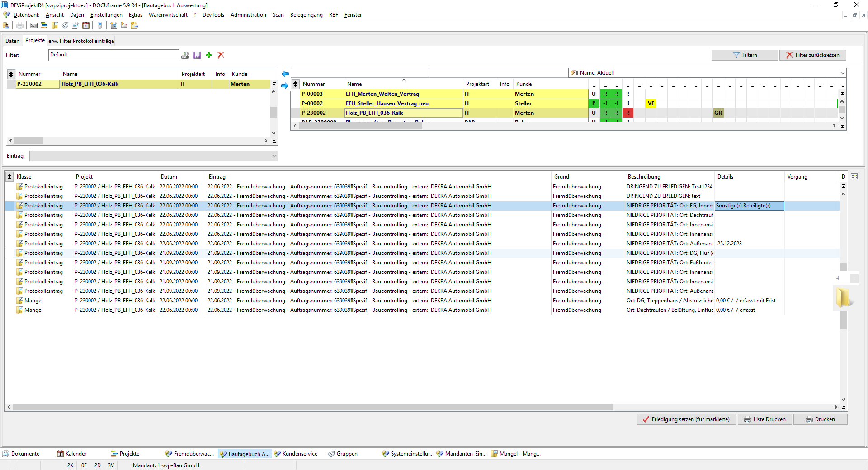This screenshot has height=470, width=868.
Task: Click the price tag toolbar icon
Action: tap(65, 25)
